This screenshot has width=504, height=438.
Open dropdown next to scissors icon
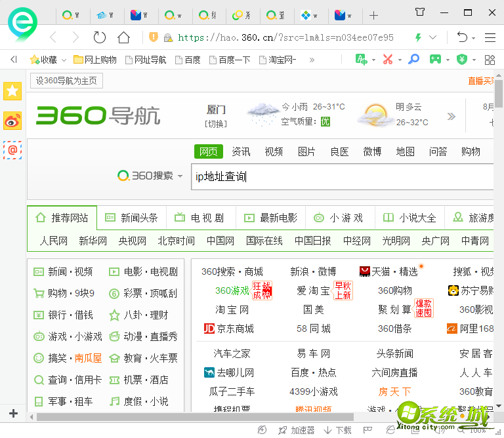pyautogui.click(x=400, y=60)
